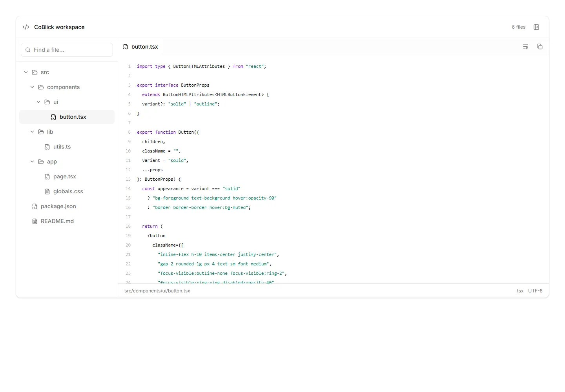This screenshot has height=392, width=565.
Task: Open package.json in the file tree
Action: 67,206
